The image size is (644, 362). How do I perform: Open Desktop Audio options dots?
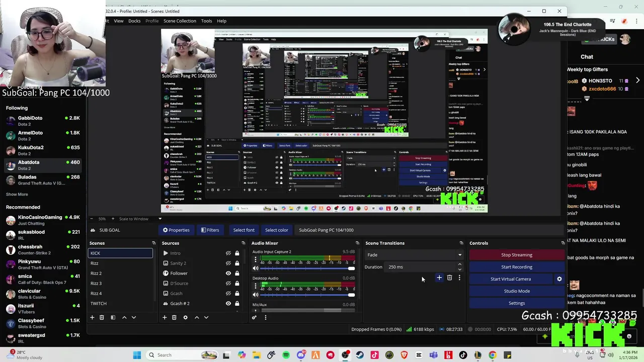point(255,287)
